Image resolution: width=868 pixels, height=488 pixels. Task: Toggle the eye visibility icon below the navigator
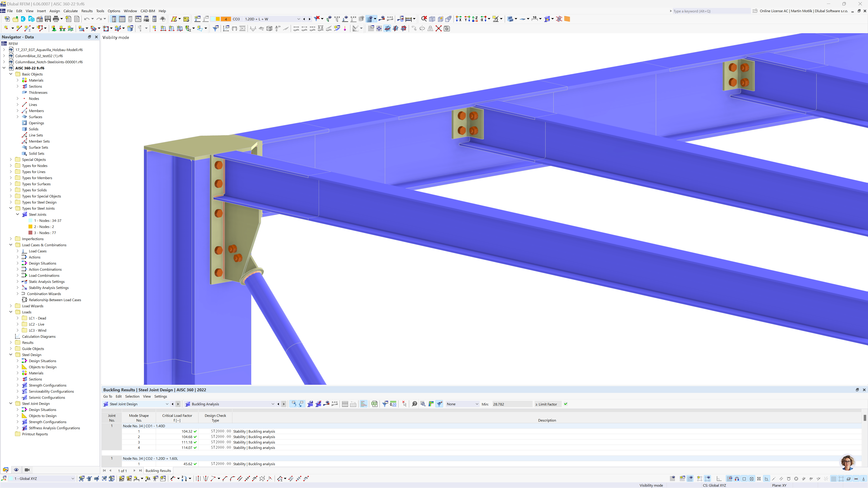click(x=16, y=469)
